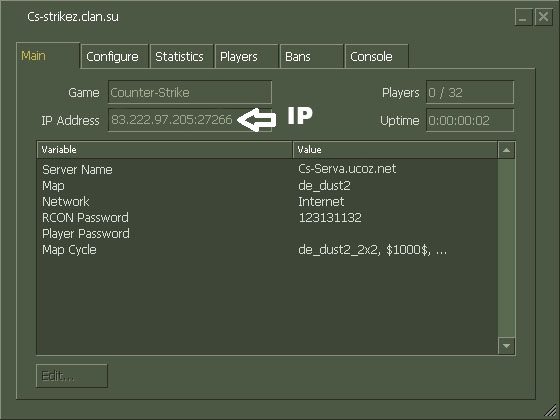Click the Uptime field

click(470, 120)
